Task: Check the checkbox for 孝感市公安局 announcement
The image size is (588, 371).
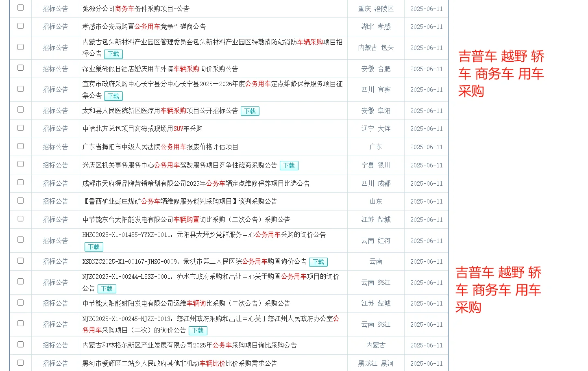Action: [x=20, y=26]
